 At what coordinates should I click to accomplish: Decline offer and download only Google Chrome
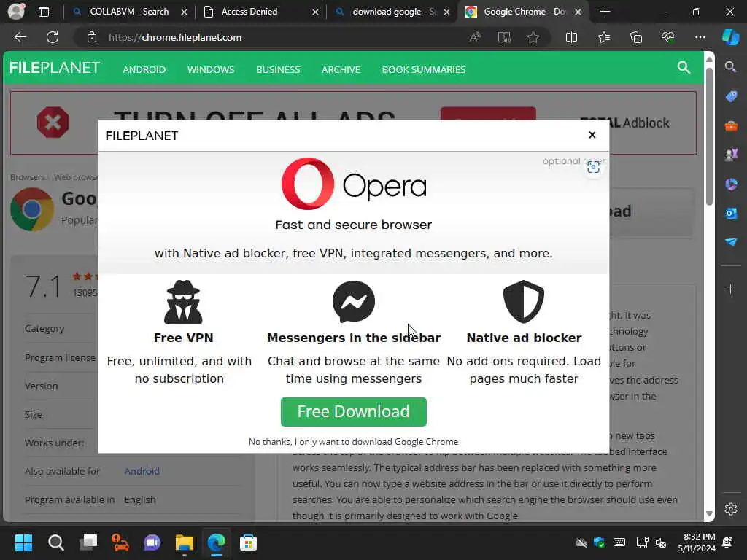click(354, 441)
